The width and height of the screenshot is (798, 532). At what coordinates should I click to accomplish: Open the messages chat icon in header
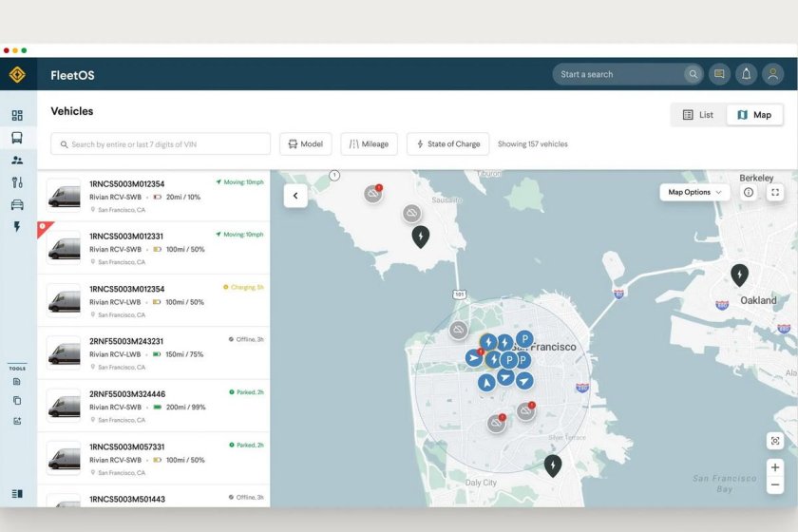click(x=719, y=74)
